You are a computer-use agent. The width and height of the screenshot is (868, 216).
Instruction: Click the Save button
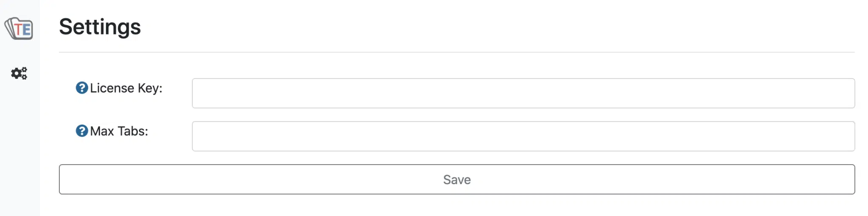pyautogui.click(x=457, y=180)
